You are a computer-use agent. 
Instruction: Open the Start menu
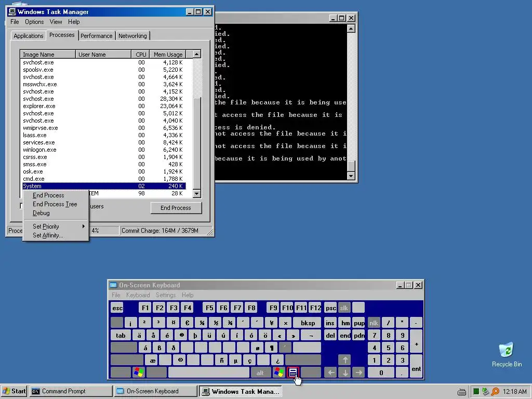(x=14, y=391)
